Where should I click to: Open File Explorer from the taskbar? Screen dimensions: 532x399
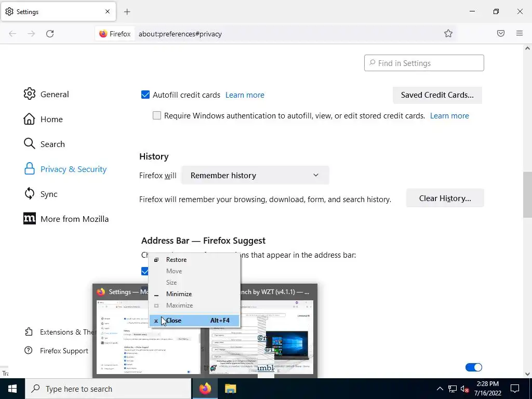(x=230, y=389)
